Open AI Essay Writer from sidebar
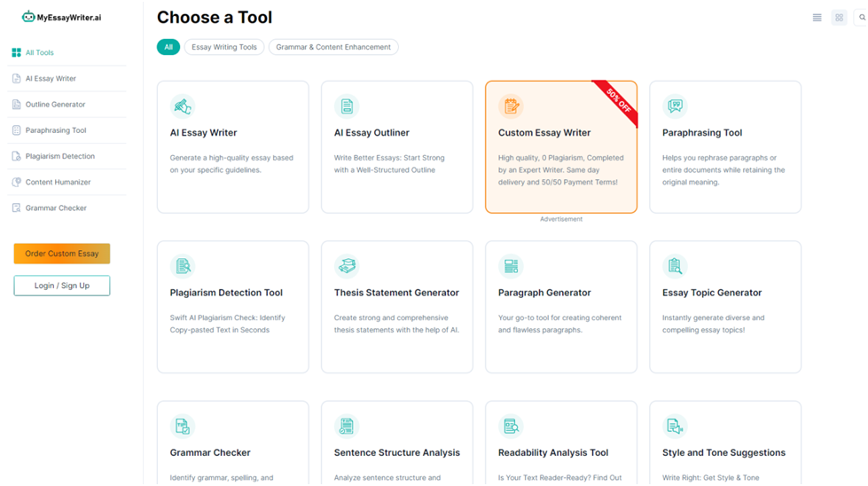Image resolution: width=868 pixels, height=486 pixels. click(51, 79)
